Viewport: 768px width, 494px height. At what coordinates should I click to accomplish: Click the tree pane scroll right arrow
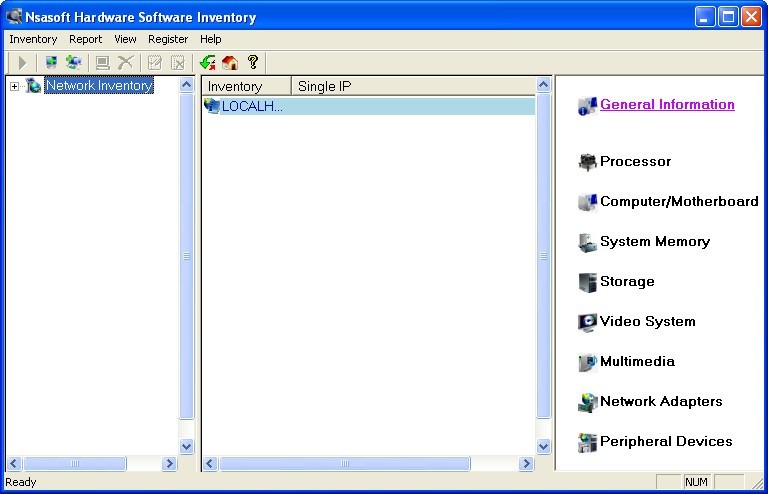coord(169,463)
